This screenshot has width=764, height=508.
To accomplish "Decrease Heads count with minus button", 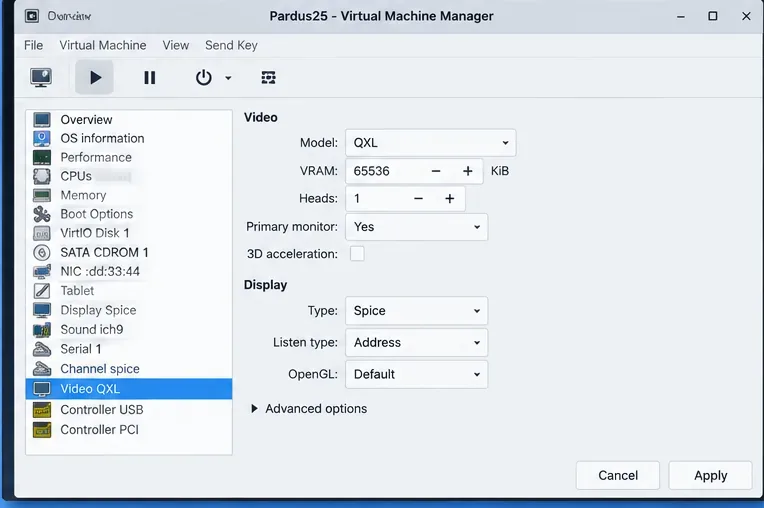I will (418, 199).
